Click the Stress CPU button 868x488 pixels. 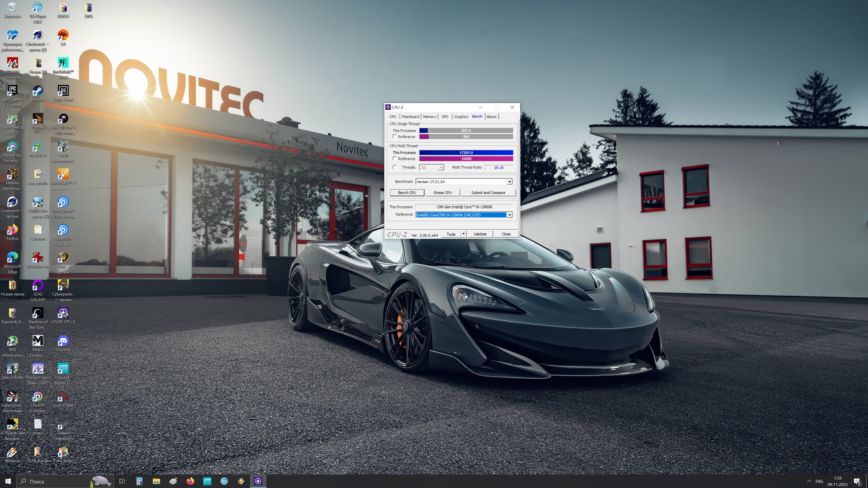point(442,193)
